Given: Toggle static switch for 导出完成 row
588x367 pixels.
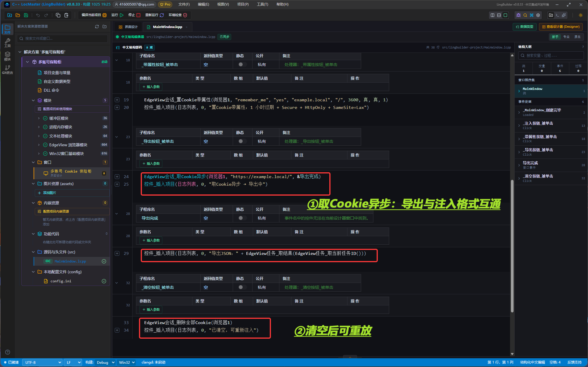Looking at the screenshot, I should 242,218.
